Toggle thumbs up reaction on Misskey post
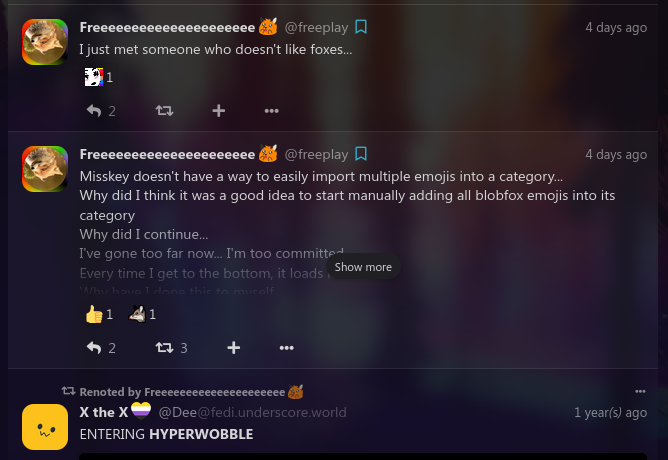Image resolution: width=668 pixels, height=460 pixels. [99, 314]
